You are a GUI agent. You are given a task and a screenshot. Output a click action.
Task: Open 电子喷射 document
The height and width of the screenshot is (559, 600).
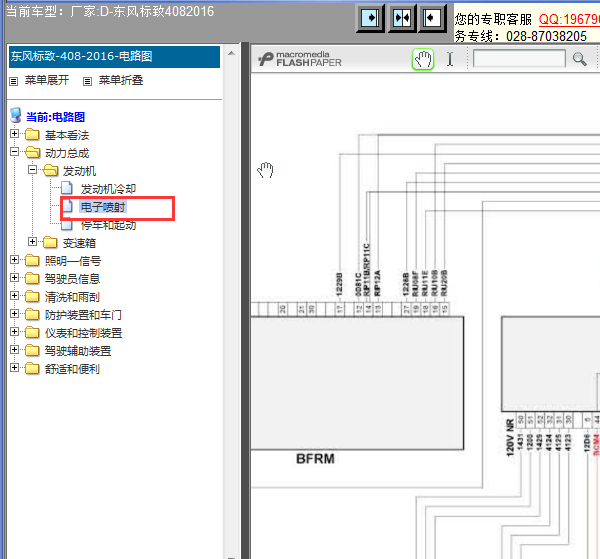(x=103, y=207)
